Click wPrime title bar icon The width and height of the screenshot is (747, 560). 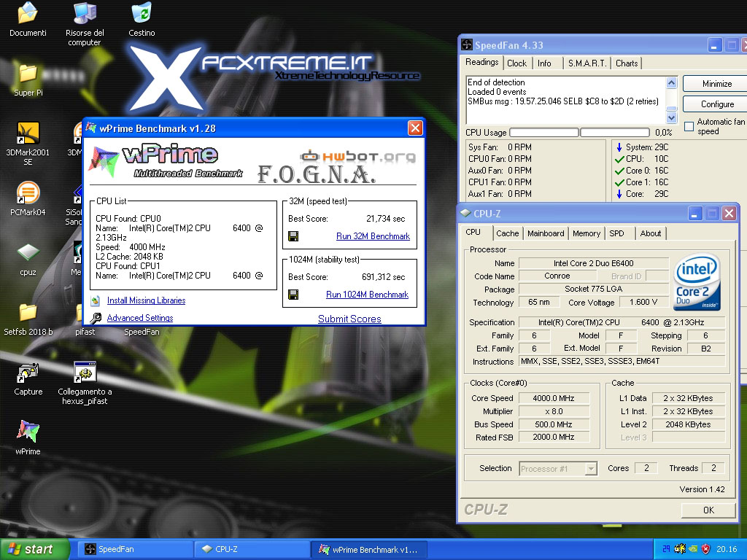(90, 128)
